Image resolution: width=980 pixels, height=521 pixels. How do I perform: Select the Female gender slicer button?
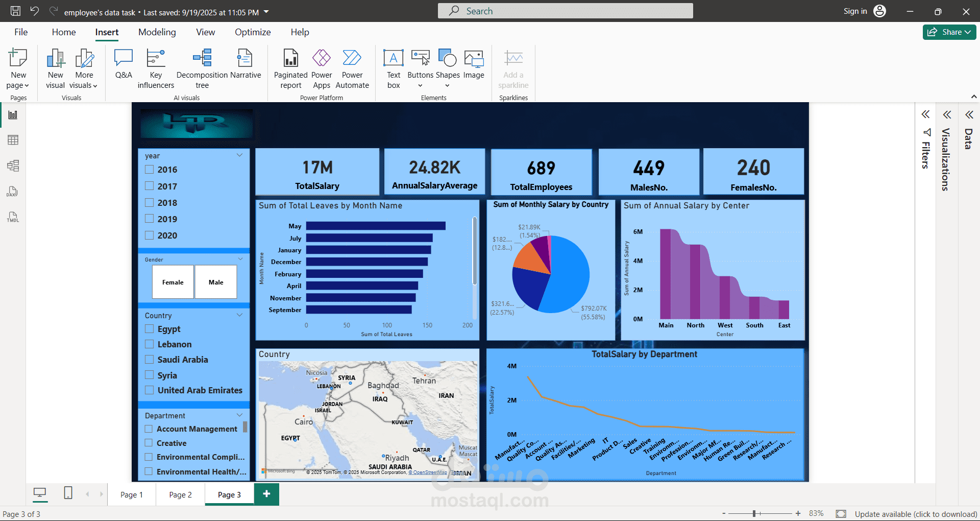(x=173, y=282)
